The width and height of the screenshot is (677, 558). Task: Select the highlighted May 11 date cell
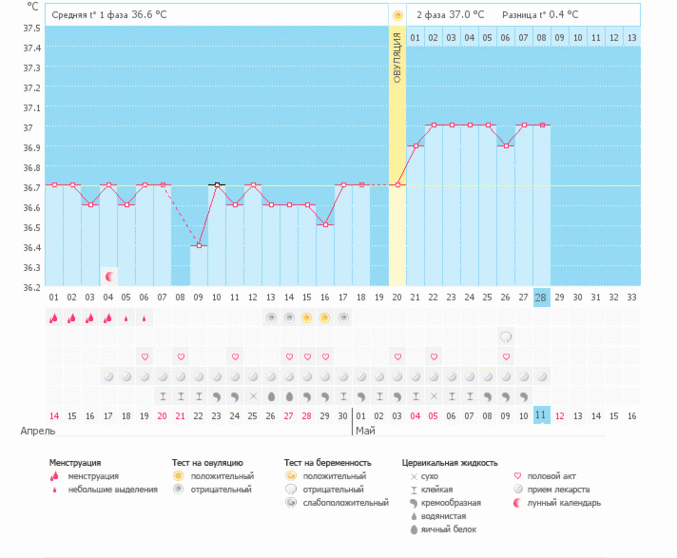pyautogui.click(x=542, y=415)
